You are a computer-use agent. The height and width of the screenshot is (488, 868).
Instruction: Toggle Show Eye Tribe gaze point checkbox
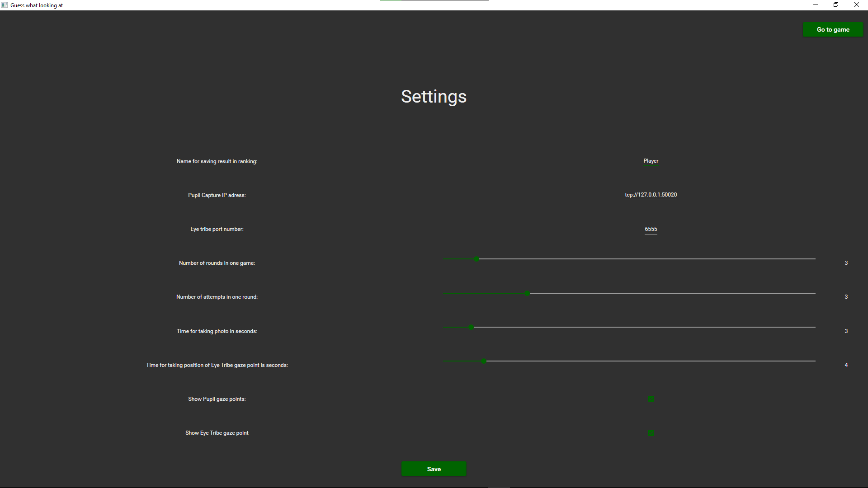pos(651,433)
